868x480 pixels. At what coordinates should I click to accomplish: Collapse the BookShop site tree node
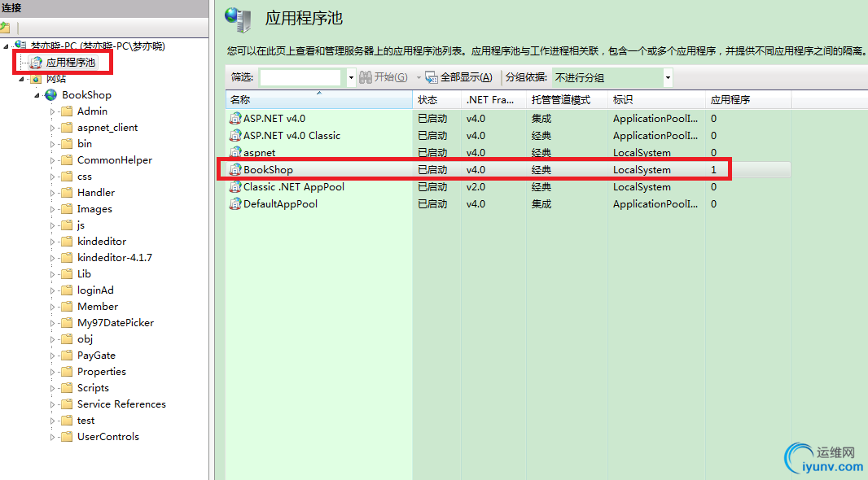coord(37,94)
